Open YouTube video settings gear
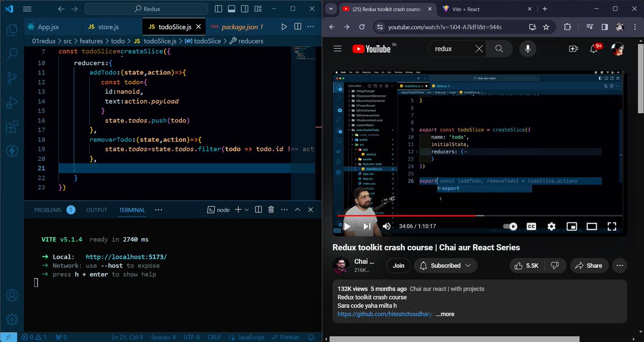The image size is (644, 342). click(551, 227)
